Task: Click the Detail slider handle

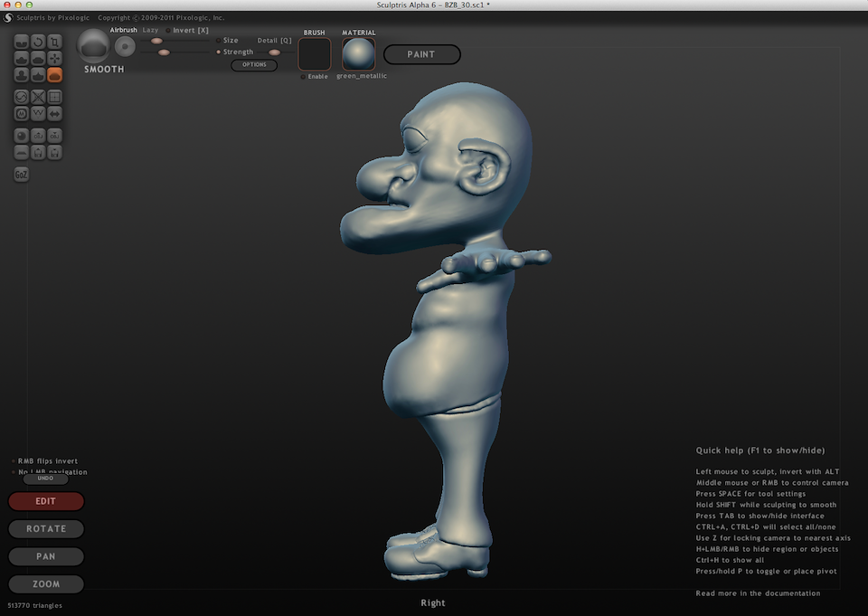Action: pos(274,52)
